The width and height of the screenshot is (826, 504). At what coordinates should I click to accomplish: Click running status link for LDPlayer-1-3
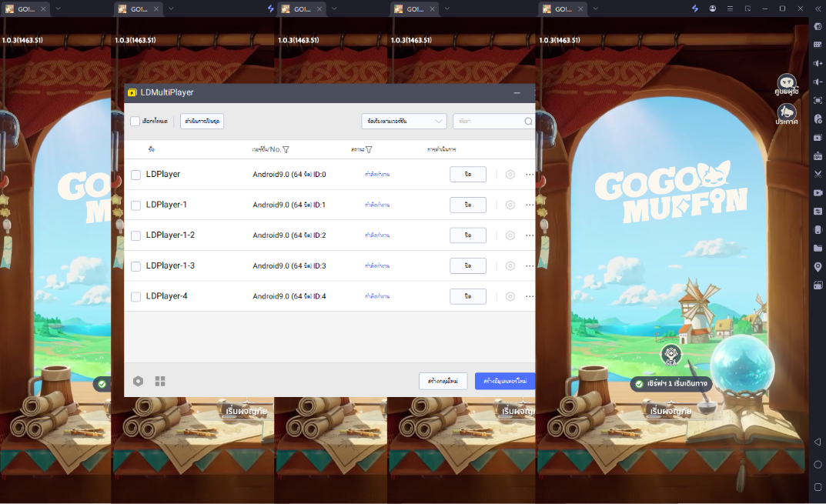(377, 266)
